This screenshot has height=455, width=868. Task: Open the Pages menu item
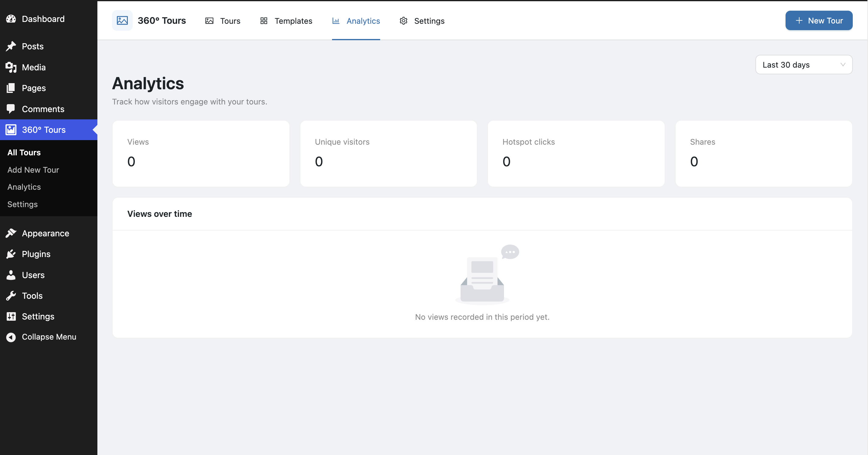pyautogui.click(x=48, y=88)
